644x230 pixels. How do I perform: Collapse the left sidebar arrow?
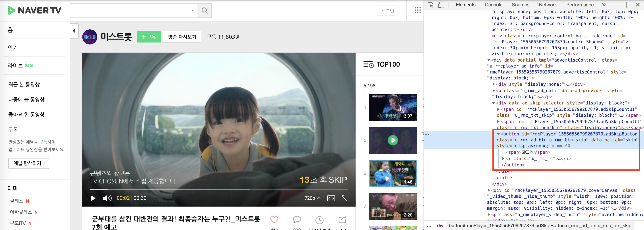74,31
